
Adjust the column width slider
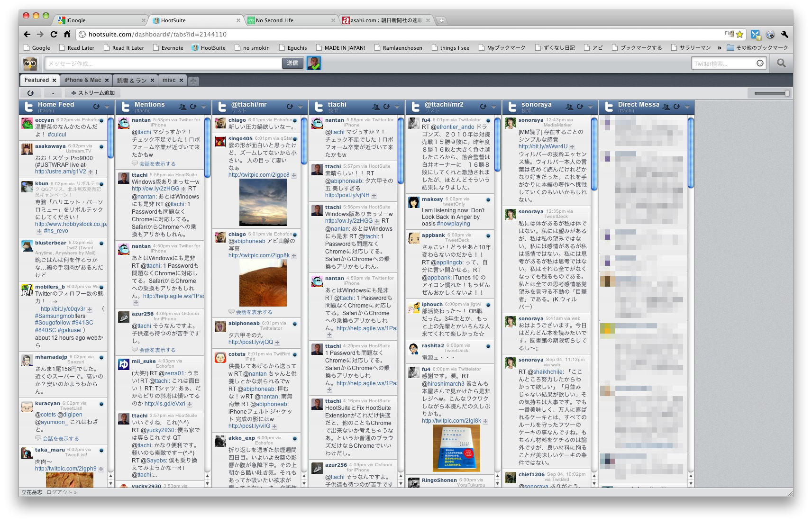[786, 93]
